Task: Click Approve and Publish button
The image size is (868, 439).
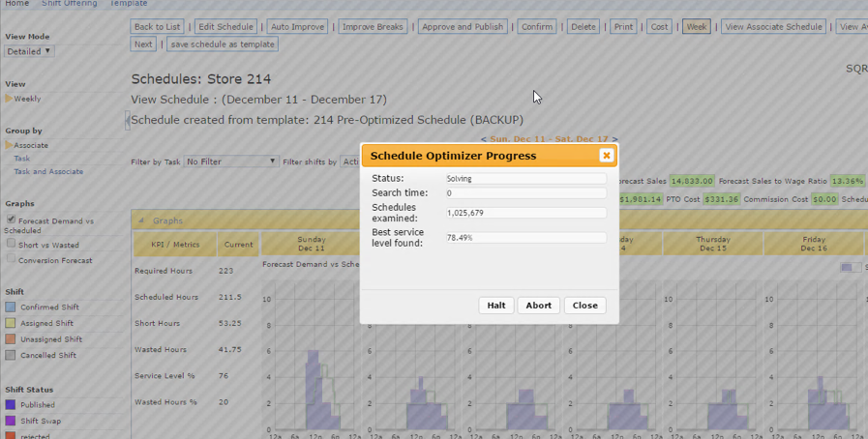Action: pyautogui.click(x=463, y=26)
